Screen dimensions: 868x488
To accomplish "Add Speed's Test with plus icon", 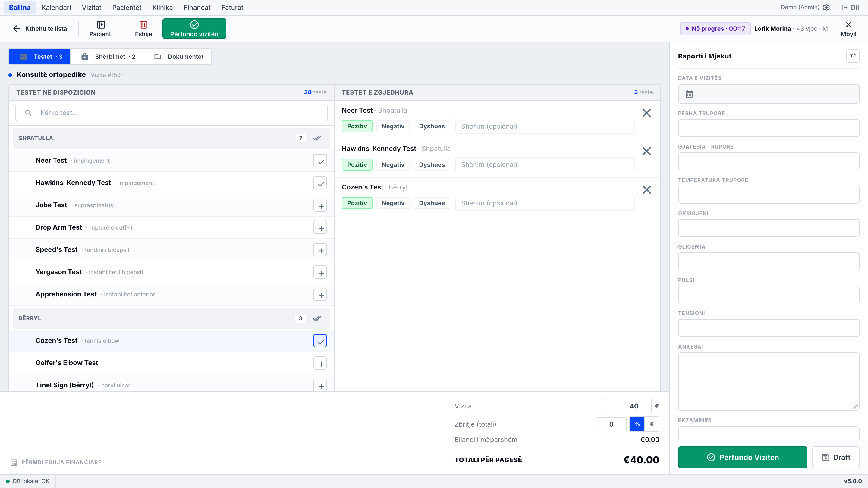I will click(x=320, y=250).
